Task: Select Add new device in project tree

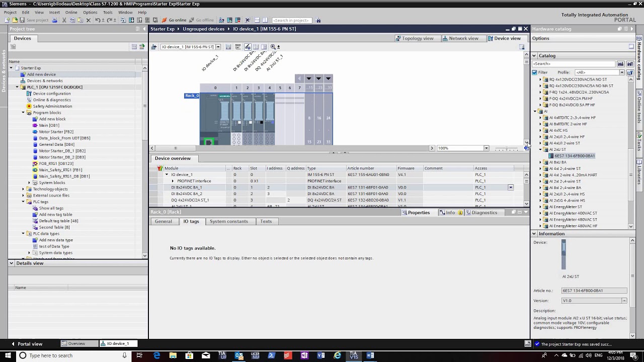Action: point(41,74)
